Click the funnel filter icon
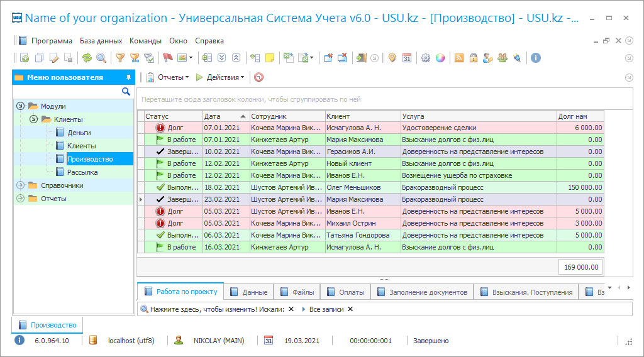This screenshot has height=357, width=644. [x=120, y=58]
